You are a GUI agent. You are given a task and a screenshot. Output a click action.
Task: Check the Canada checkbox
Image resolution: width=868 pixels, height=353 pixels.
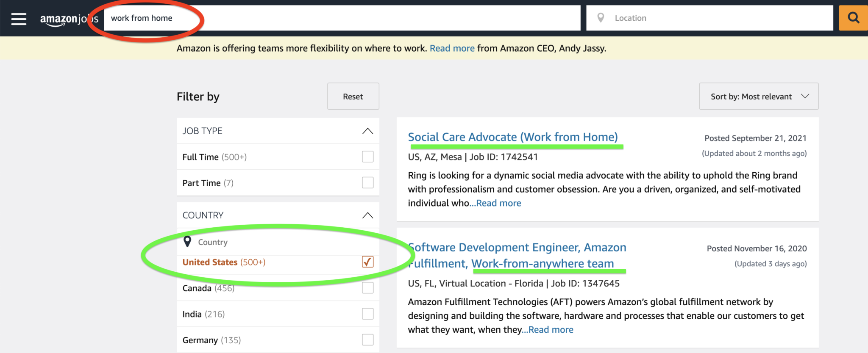(368, 288)
